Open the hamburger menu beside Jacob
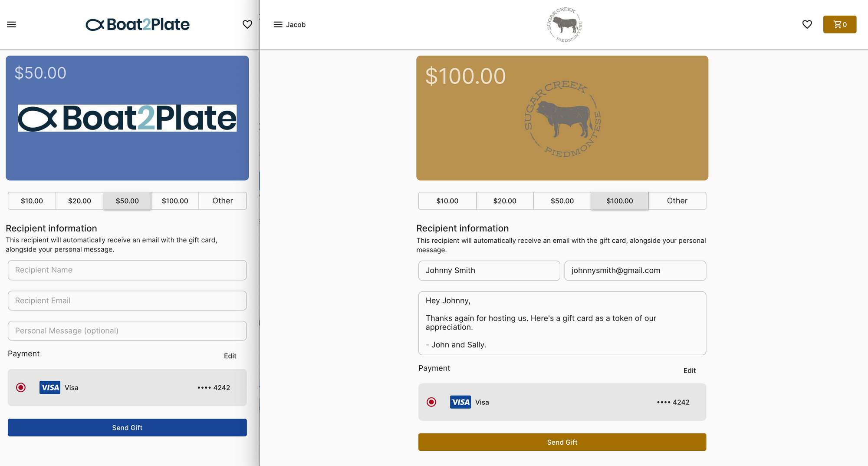This screenshot has width=868, height=466. point(278,25)
